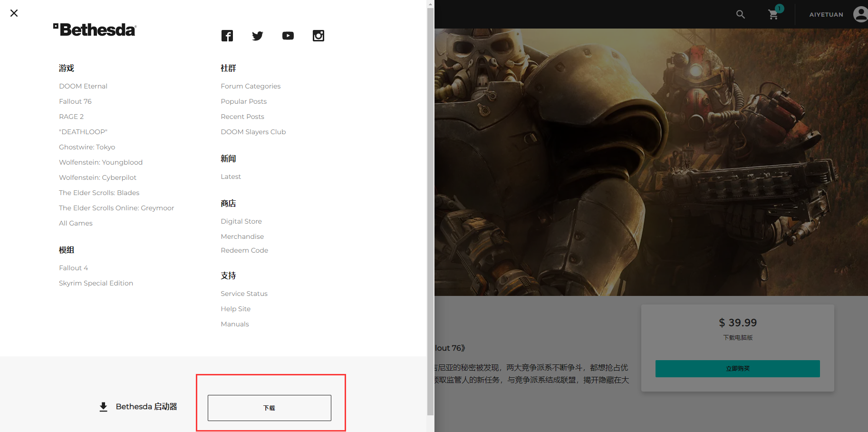This screenshot has height=432, width=868.
Task: Open the AIYETUAN account name
Action: (x=826, y=15)
